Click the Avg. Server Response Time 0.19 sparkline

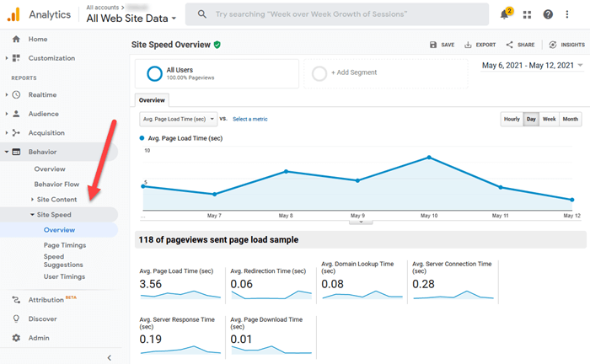180,350
